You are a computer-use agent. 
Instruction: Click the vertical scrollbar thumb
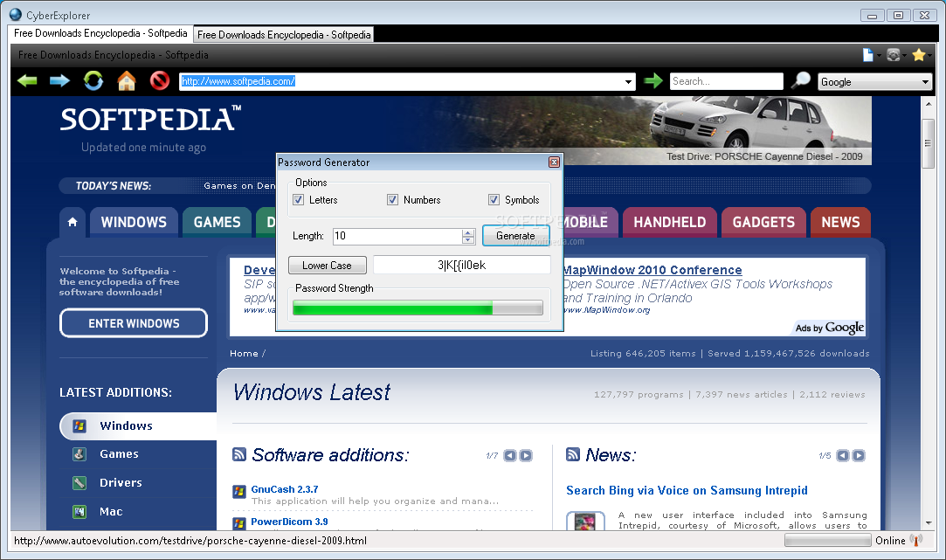click(928, 143)
